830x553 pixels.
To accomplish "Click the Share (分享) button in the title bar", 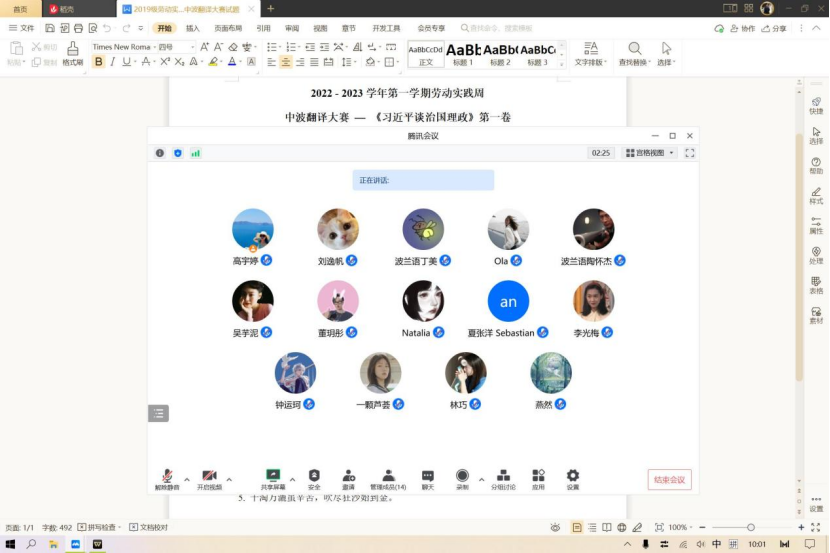I will [774, 29].
